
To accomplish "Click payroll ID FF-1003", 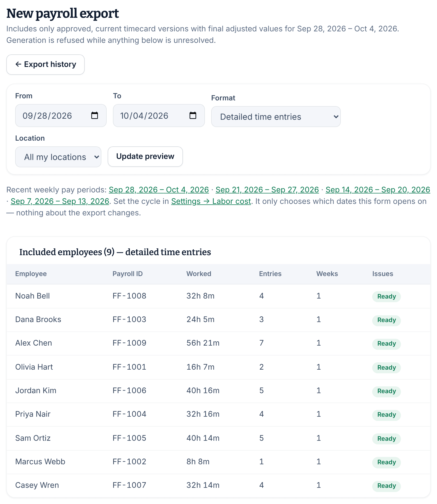I will pos(129,319).
